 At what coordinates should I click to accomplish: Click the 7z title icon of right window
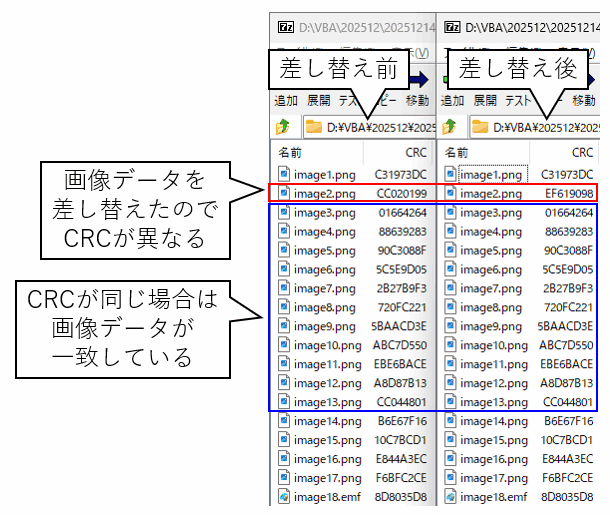point(452,27)
